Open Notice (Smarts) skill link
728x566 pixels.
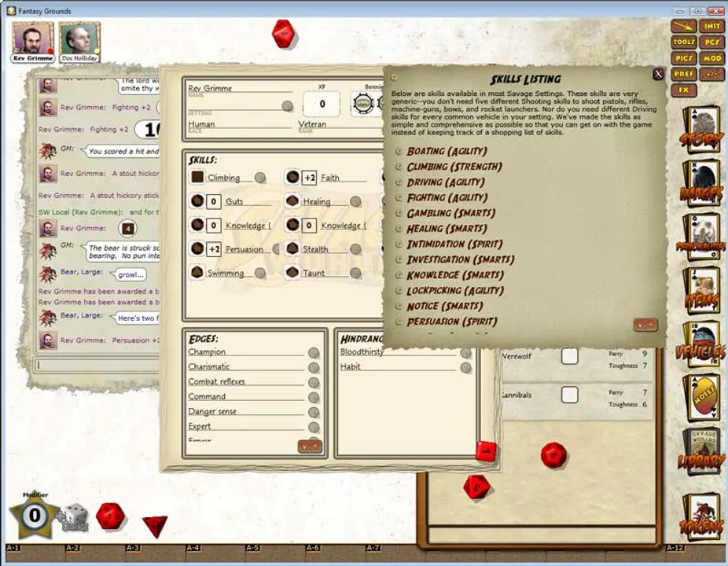coord(445,306)
